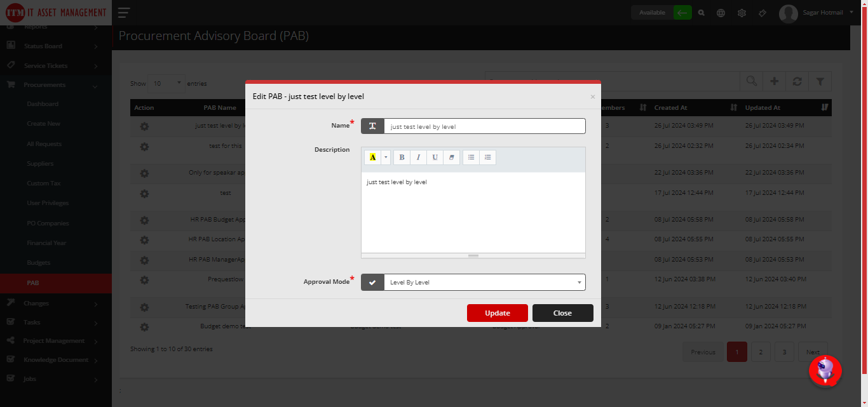Click the filter funnel icon
The width and height of the screenshot is (868, 407).
tap(820, 81)
